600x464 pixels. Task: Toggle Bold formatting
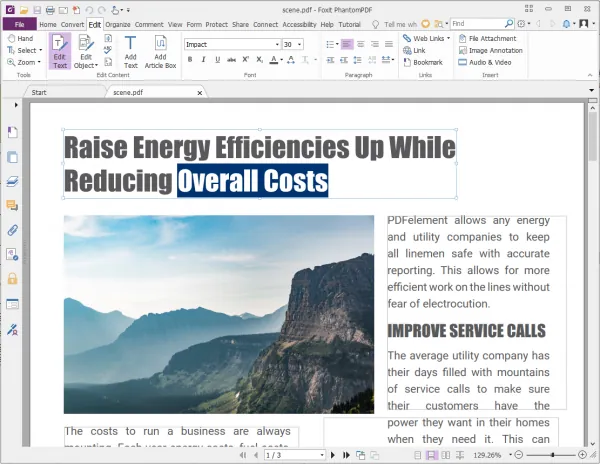pos(190,60)
